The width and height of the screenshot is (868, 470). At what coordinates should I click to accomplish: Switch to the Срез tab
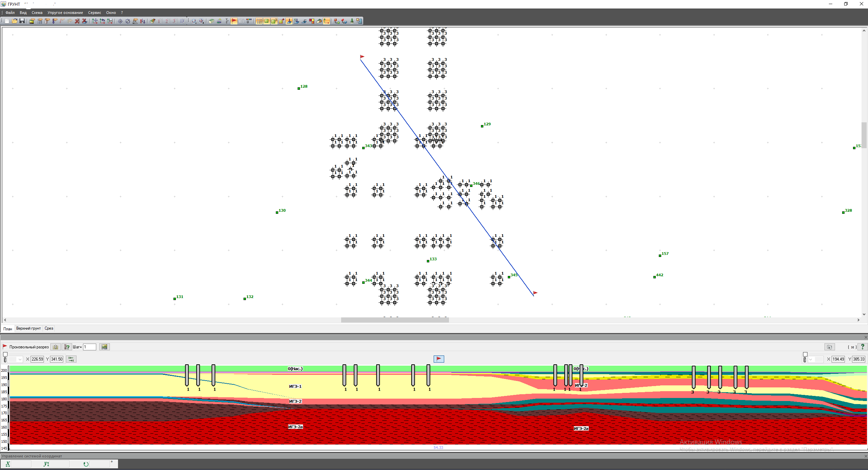click(49, 328)
